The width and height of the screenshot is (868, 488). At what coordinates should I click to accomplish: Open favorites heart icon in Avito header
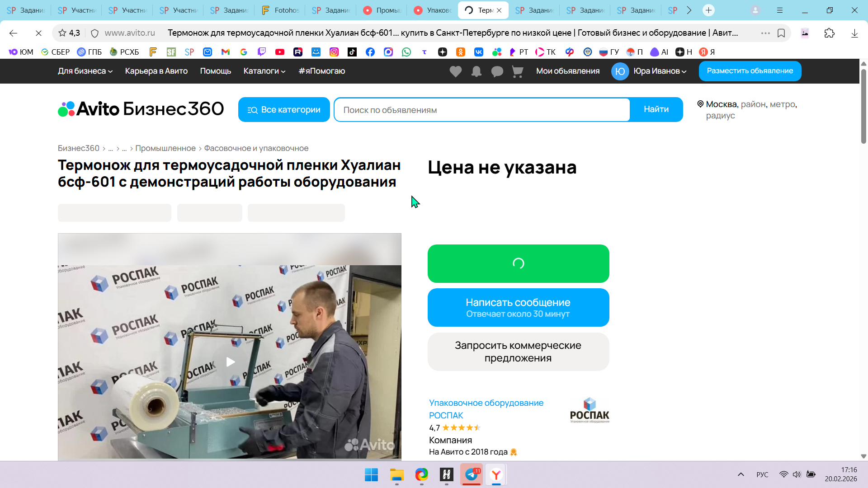[x=455, y=71]
